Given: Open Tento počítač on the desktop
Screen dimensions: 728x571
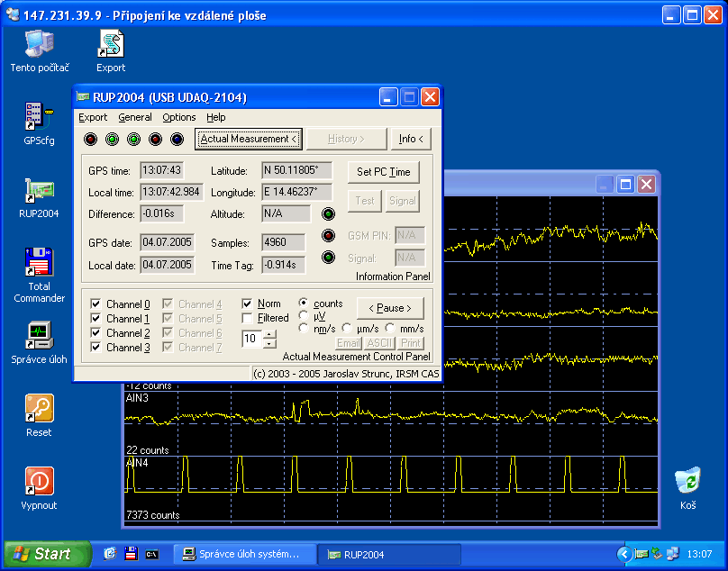Looking at the screenshot, I should (x=38, y=42).
